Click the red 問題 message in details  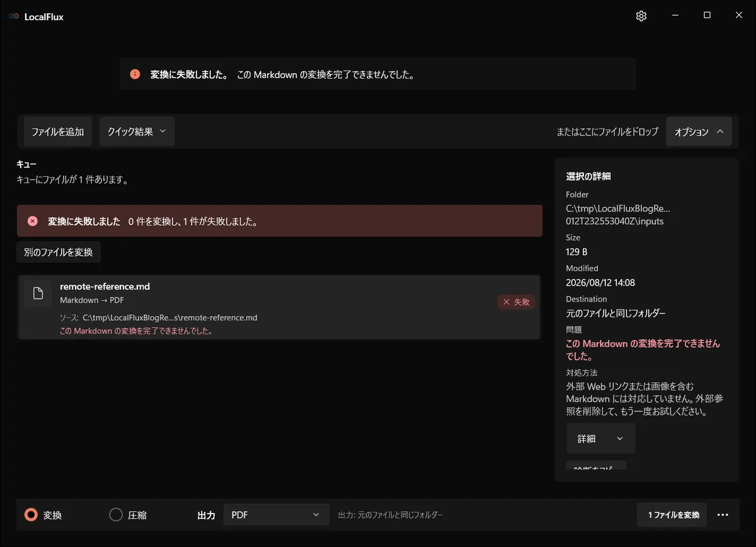click(643, 350)
